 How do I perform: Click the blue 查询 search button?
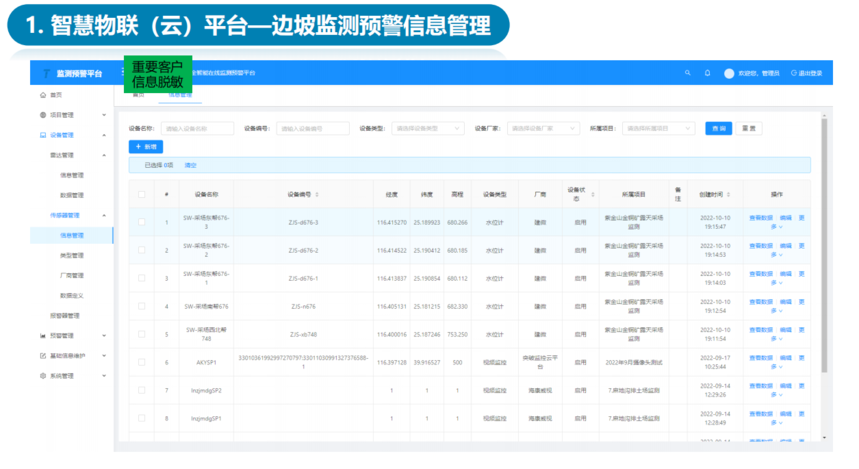pos(718,128)
